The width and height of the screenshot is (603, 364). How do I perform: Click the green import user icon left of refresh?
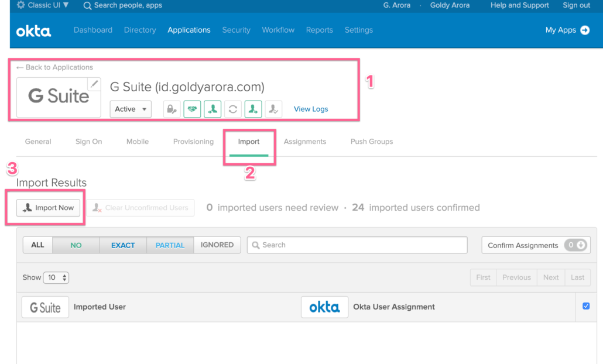point(213,109)
